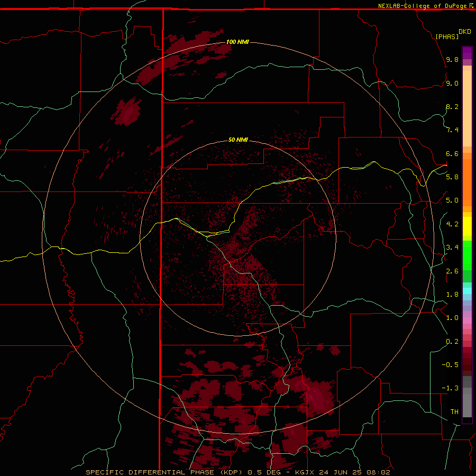The image size is (476, 476).
Task: Click the 4.2 scale value
Action: click(452, 224)
